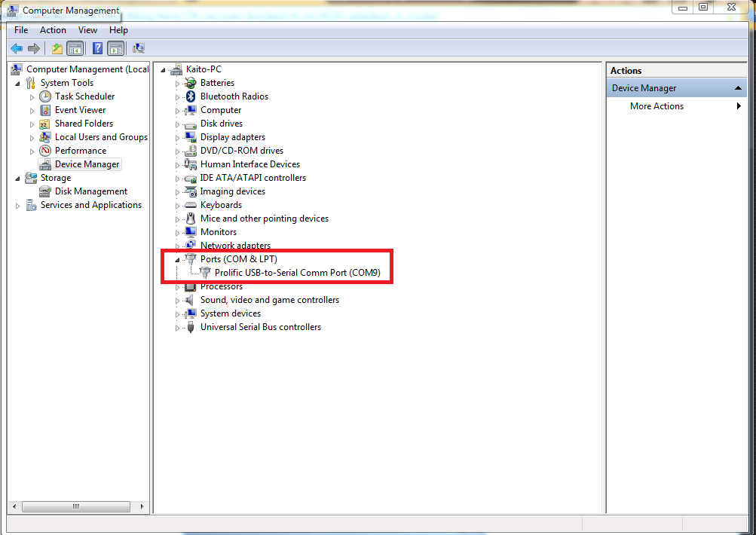Open the View menu

pos(87,30)
